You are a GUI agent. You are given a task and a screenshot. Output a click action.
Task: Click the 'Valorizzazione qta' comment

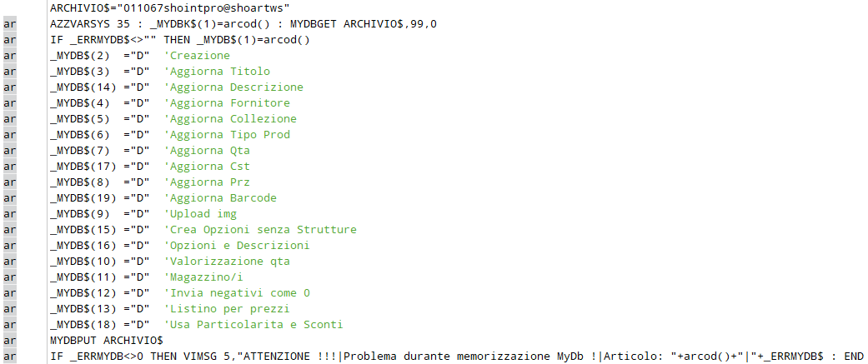click(x=227, y=262)
